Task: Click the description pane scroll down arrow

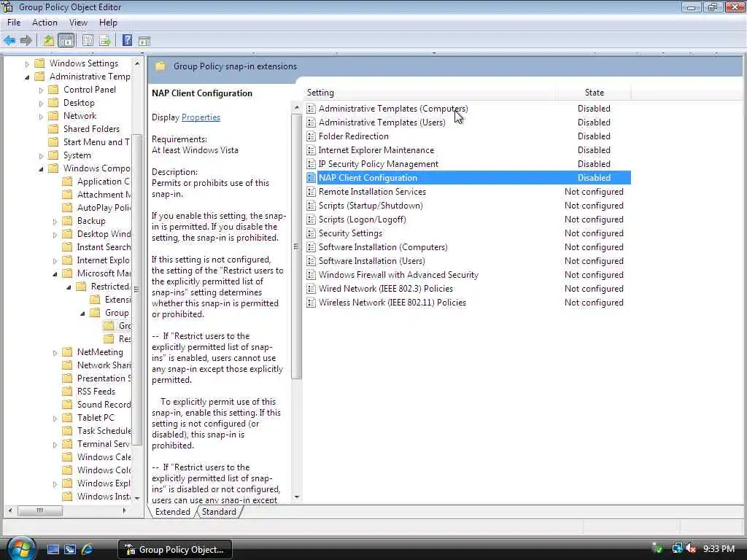Action: (297, 497)
